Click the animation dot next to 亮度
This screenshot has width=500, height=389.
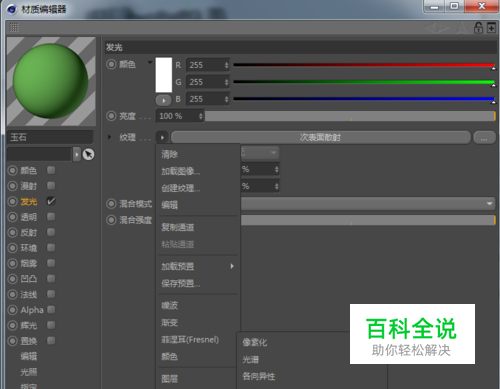pos(111,116)
